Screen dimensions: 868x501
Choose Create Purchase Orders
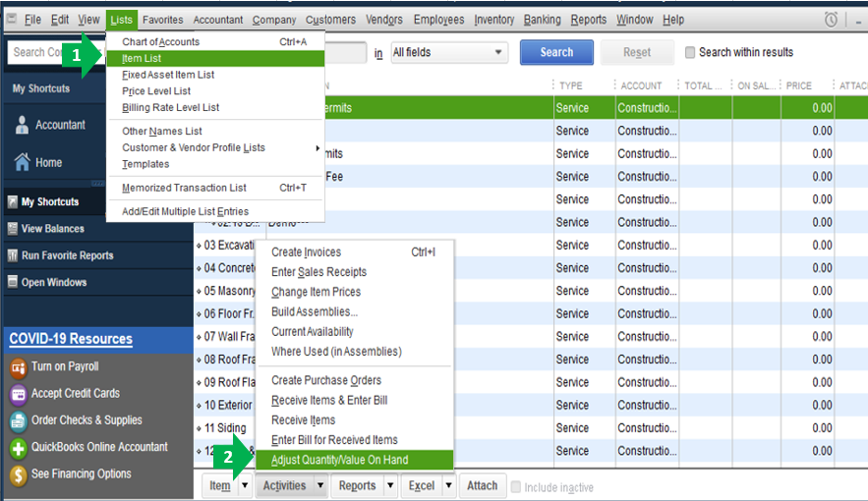(x=355, y=380)
